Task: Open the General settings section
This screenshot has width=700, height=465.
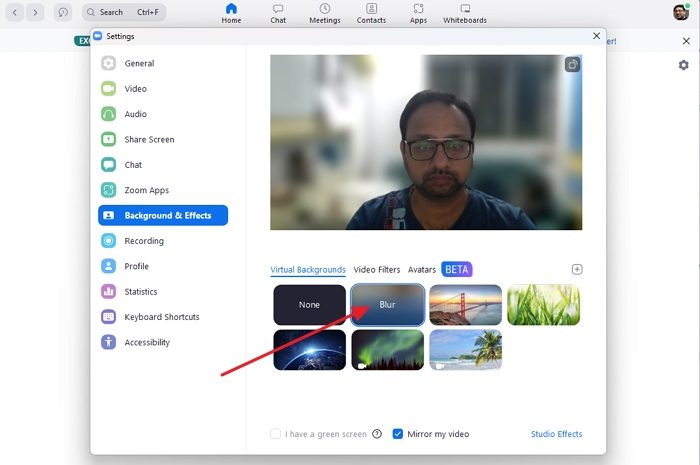Action: coord(139,63)
